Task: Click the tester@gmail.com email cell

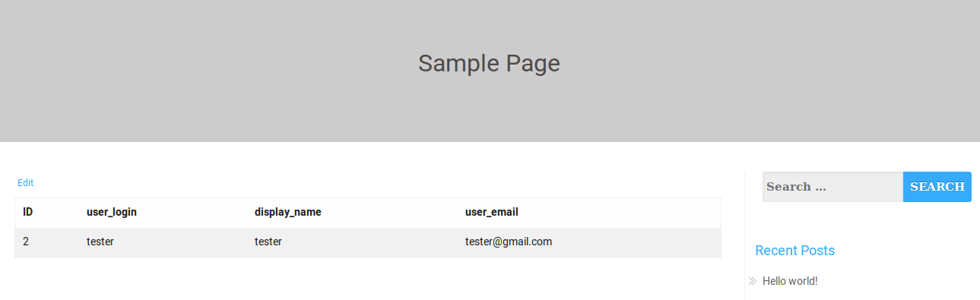Action: pyautogui.click(x=509, y=242)
